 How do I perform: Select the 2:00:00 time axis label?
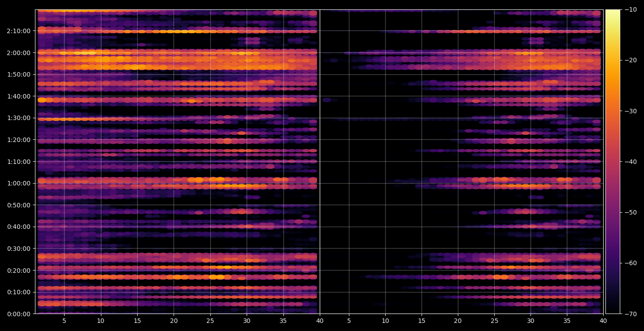[19, 53]
